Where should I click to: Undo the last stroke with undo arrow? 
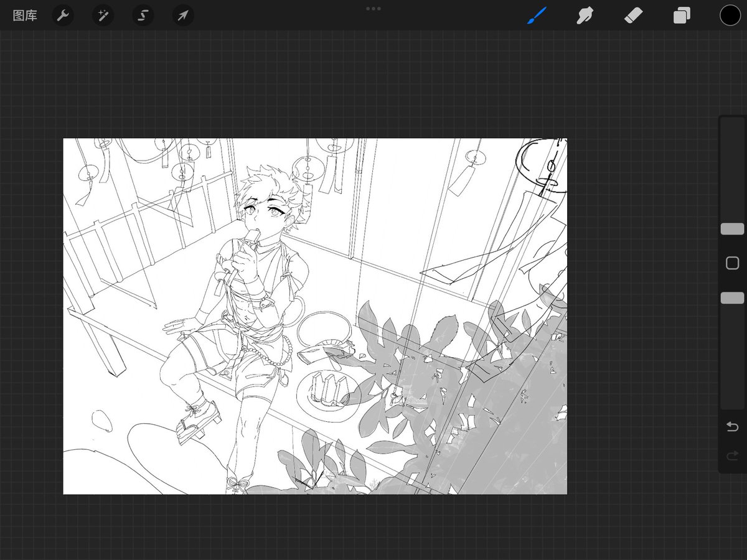pos(732,427)
